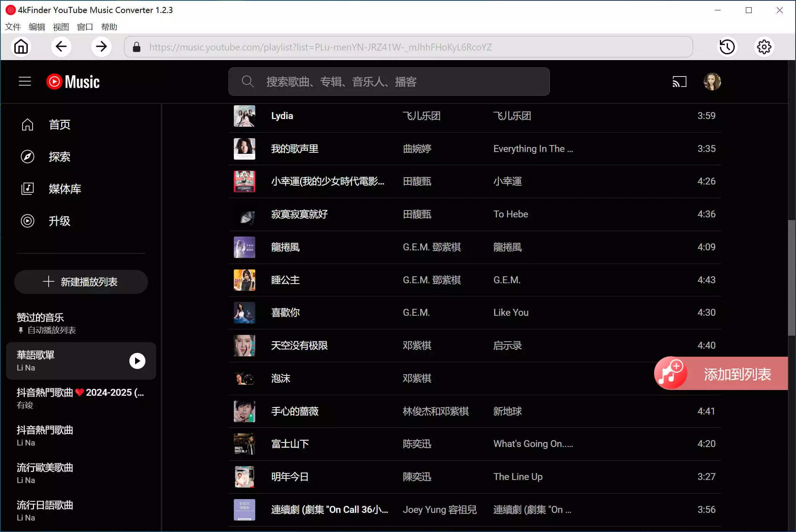Click the 小幸運 album thumbnail
The width and height of the screenshot is (796, 532).
[x=245, y=181]
